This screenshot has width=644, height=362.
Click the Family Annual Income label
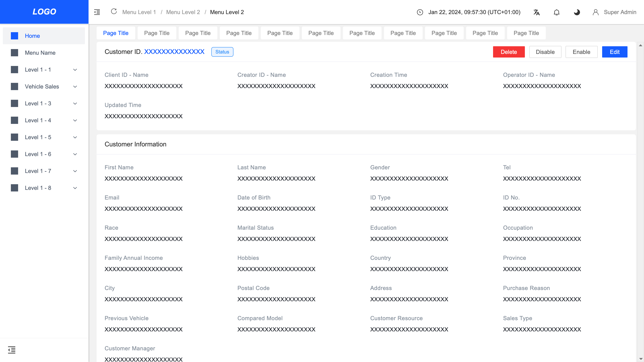pyautogui.click(x=134, y=258)
